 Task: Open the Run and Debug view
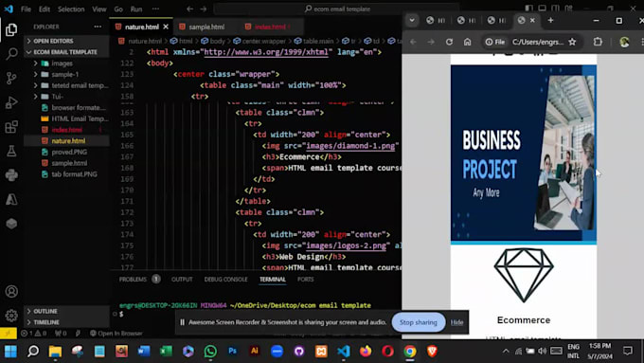11,102
